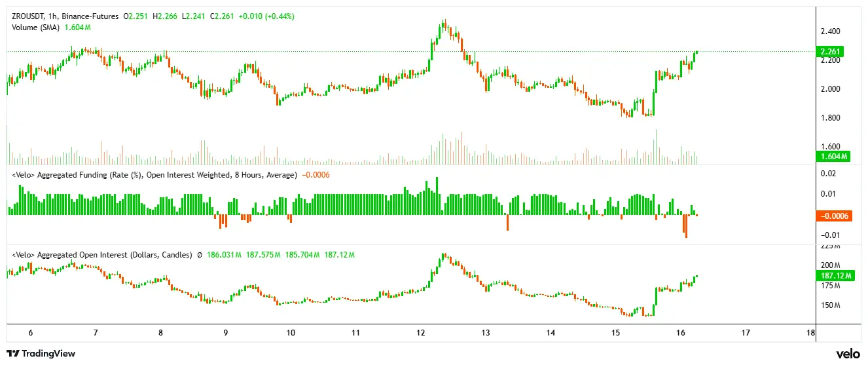Click the 187.12M close value in legend

(x=339, y=254)
